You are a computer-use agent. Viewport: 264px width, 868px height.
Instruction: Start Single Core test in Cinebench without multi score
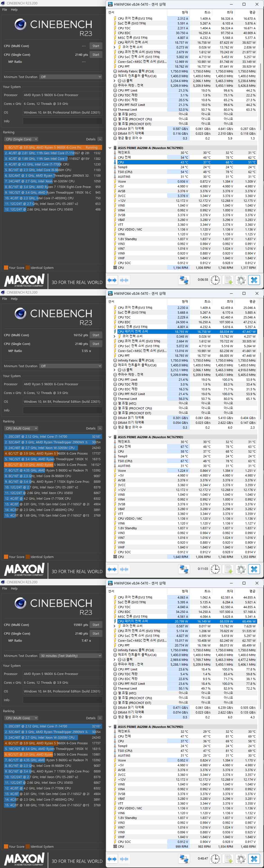click(x=96, y=55)
